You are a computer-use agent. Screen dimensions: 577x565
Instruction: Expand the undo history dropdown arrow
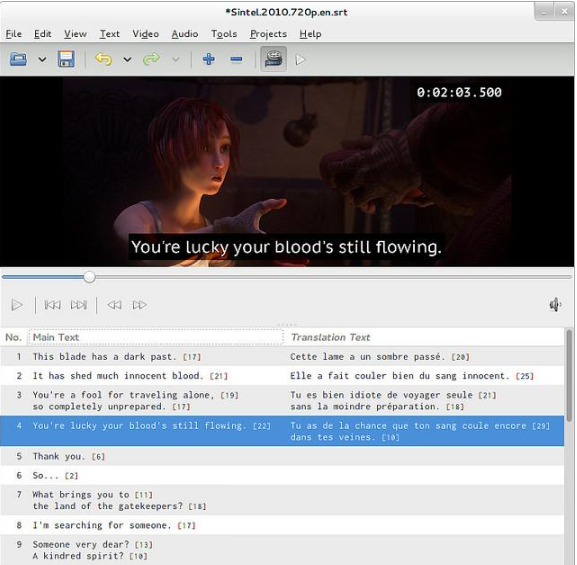coord(127,59)
